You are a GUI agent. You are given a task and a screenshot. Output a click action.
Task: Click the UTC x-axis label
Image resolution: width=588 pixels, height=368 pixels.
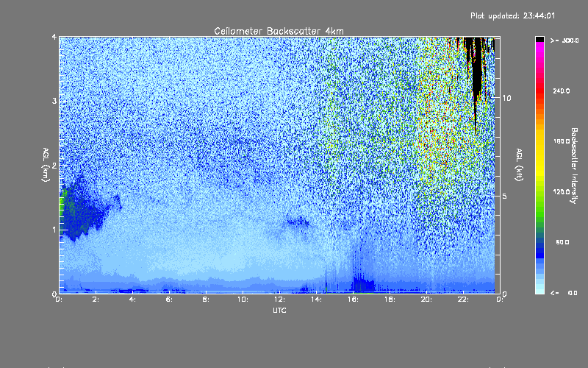(x=279, y=310)
